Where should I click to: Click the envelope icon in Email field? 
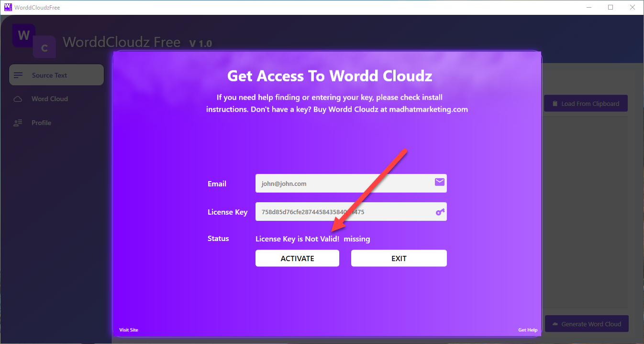tap(440, 182)
